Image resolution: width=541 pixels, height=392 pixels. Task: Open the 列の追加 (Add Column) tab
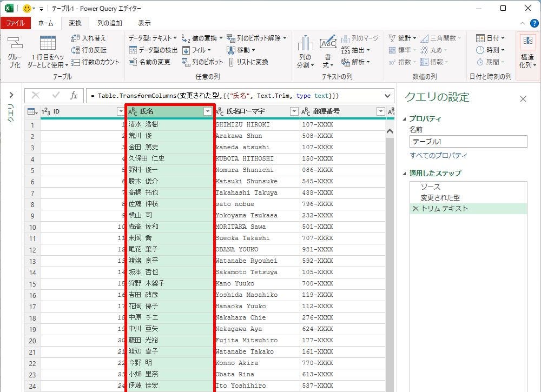pos(109,23)
